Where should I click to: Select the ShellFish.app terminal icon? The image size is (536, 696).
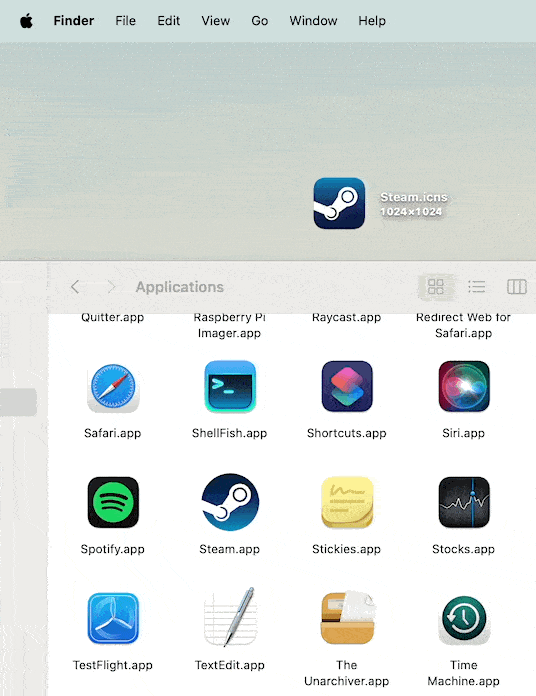[230, 387]
